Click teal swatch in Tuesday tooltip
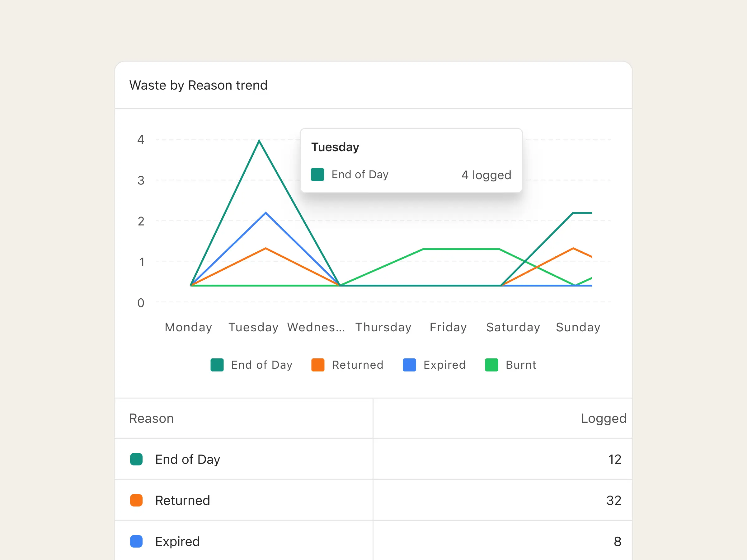747x560 pixels. 317,175
